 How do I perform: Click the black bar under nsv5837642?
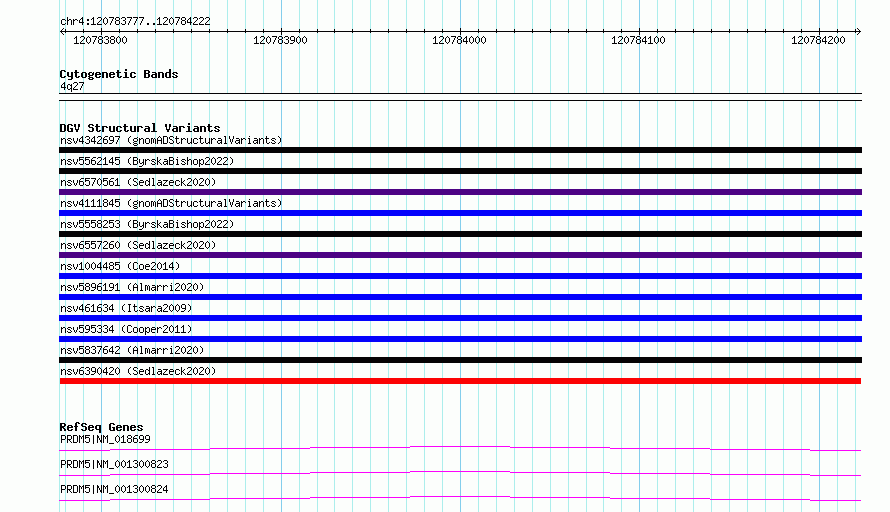[x=460, y=360]
